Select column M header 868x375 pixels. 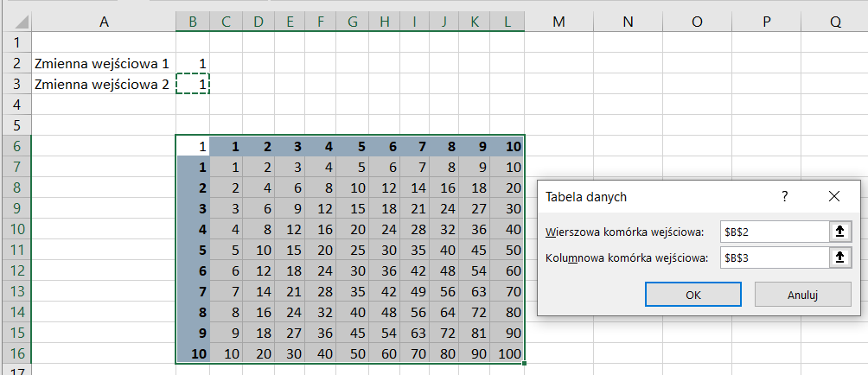(x=559, y=22)
